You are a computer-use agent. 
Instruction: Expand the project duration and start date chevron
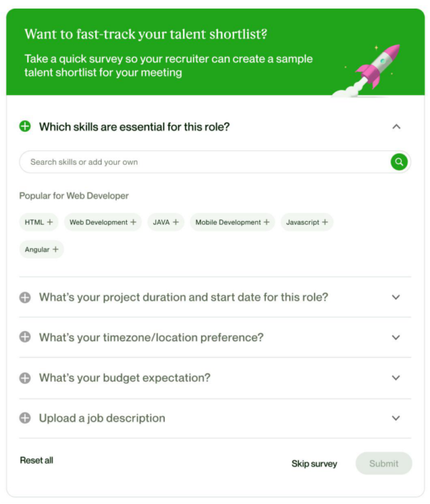tap(396, 297)
